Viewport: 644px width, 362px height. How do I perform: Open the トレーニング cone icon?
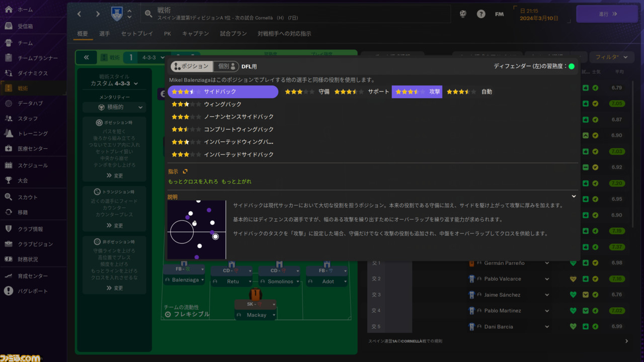pos(9,133)
